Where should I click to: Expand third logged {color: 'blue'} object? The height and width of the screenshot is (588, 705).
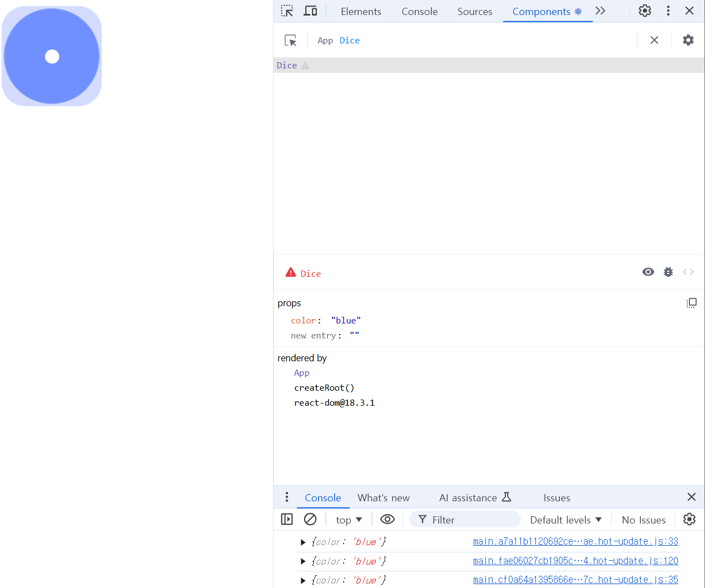tap(303, 580)
